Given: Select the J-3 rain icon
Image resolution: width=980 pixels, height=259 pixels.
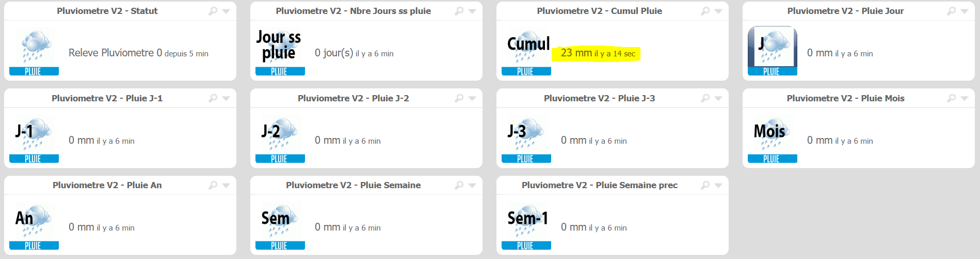Looking at the screenshot, I should point(526,139).
